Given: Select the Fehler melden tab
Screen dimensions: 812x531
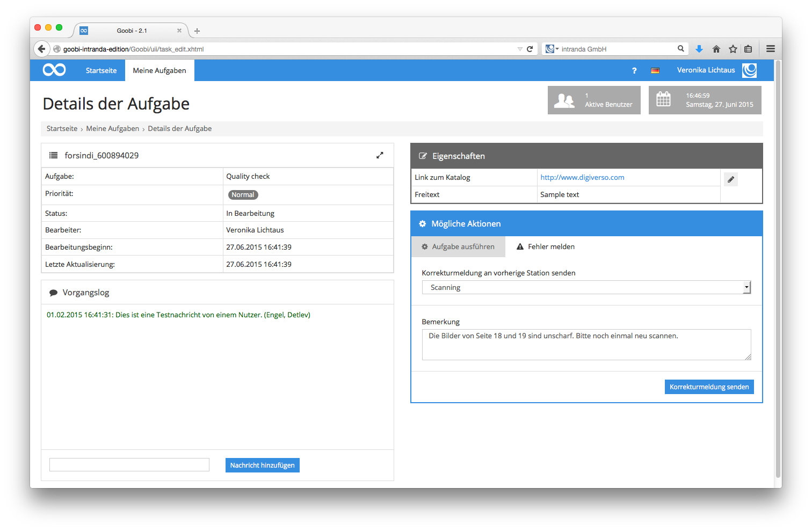Looking at the screenshot, I should coord(546,247).
